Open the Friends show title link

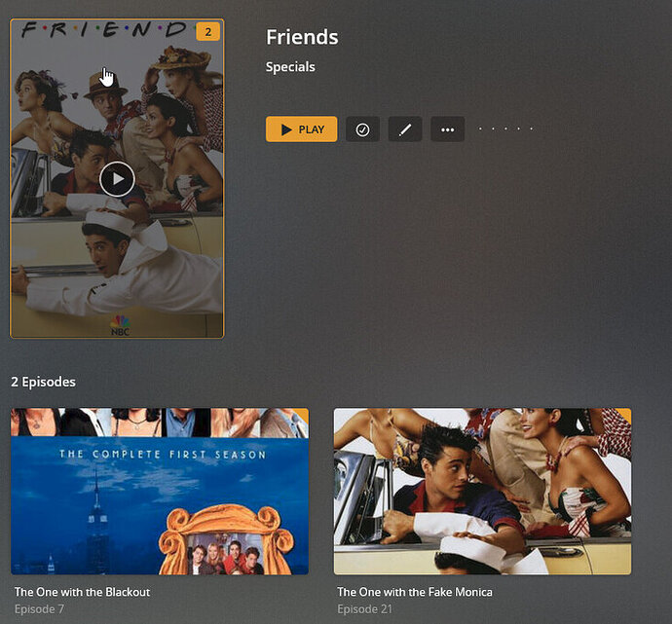[302, 37]
